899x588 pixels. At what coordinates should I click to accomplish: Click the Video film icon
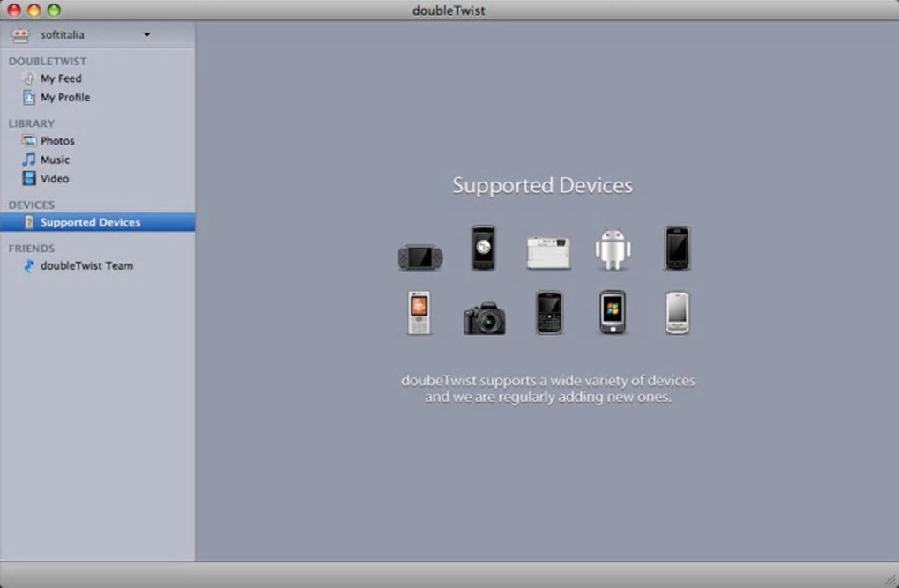pyautogui.click(x=29, y=178)
